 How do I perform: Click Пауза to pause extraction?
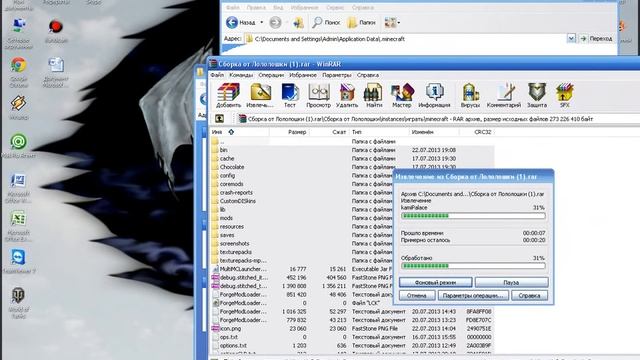[511, 282]
